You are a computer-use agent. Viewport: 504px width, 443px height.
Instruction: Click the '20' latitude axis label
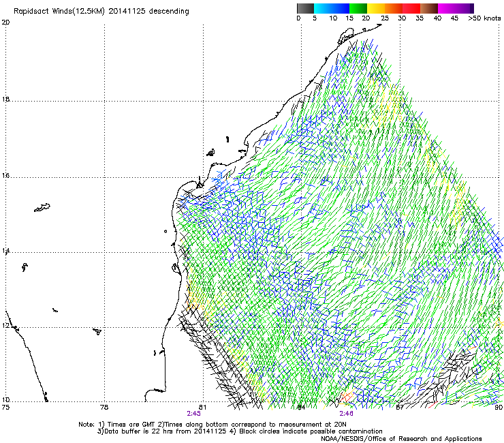click(5, 22)
